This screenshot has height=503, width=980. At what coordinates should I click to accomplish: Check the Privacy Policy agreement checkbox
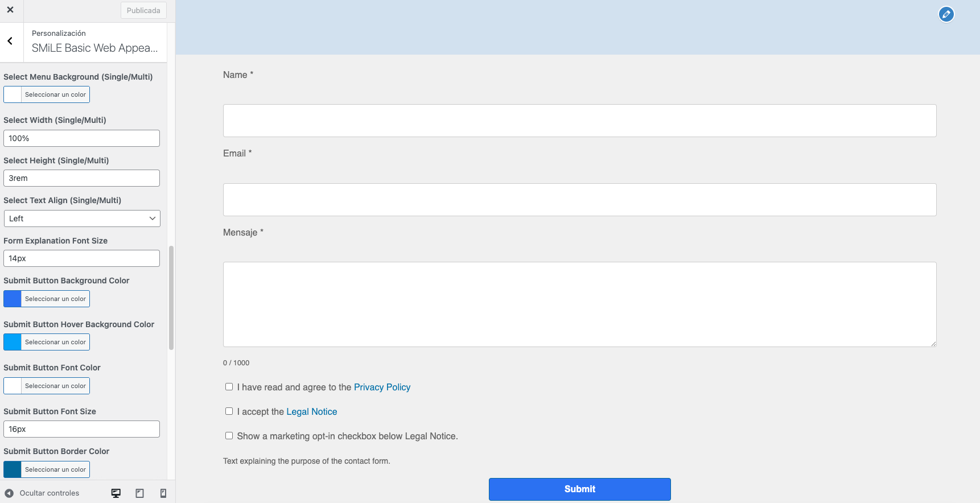pyautogui.click(x=229, y=387)
